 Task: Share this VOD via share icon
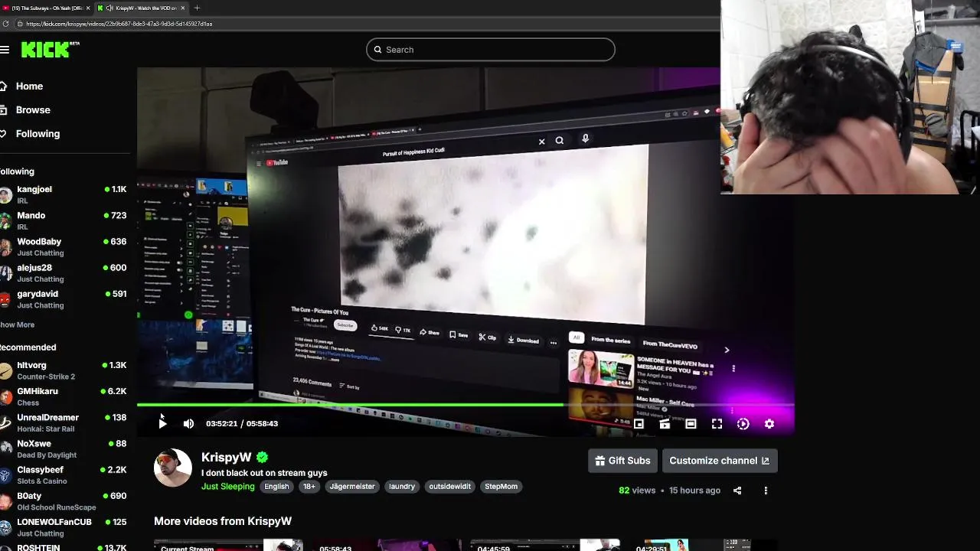[737, 491]
